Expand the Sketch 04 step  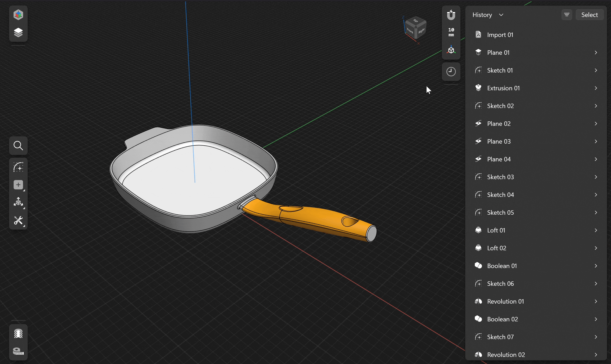click(x=596, y=194)
